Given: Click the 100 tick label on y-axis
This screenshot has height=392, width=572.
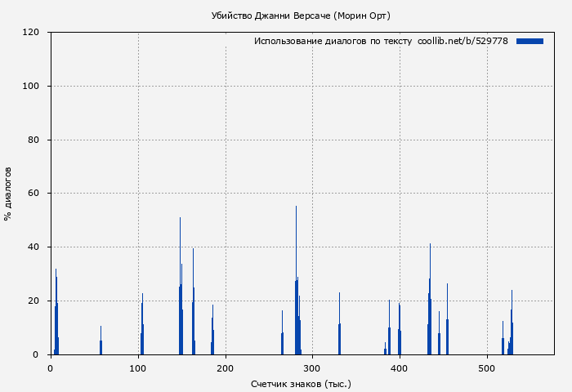Looking at the screenshot, I should pos(32,87).
